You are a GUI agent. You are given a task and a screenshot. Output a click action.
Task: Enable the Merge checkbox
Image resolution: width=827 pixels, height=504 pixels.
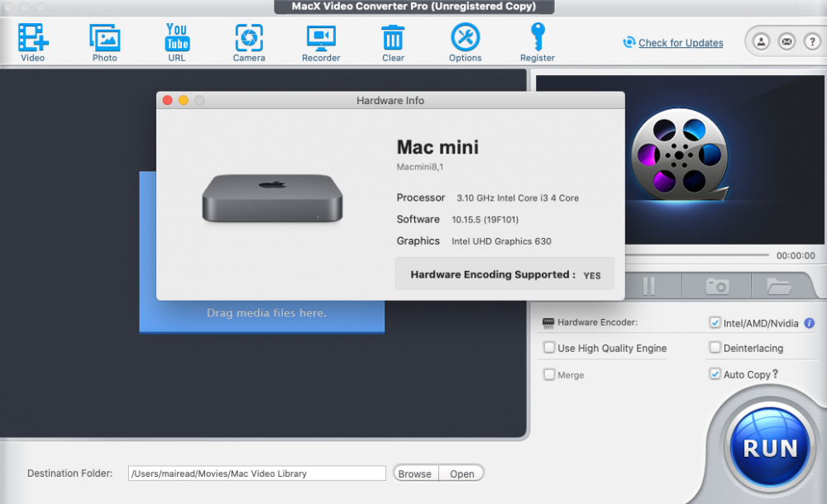[549, 374]
